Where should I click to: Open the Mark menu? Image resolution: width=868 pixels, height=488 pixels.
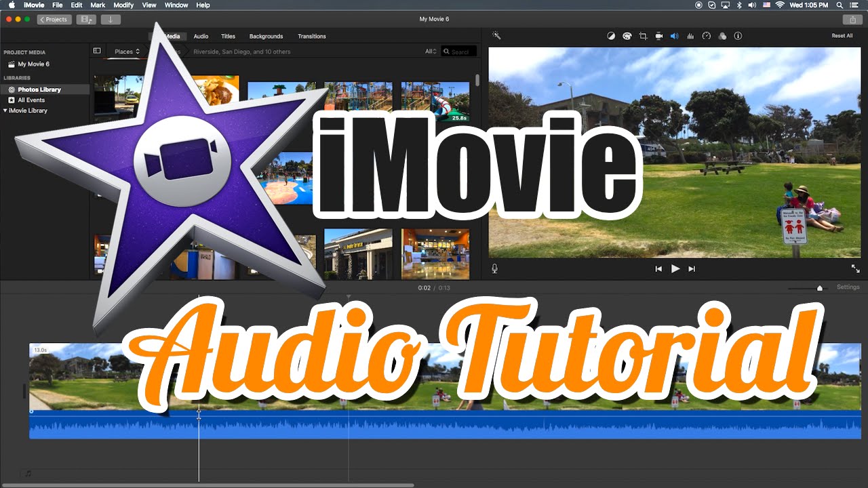[x=98, y=5]
